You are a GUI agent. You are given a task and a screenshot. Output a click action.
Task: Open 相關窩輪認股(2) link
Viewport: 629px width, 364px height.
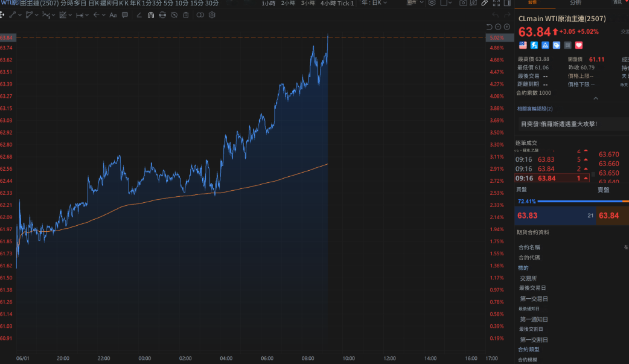click(535, 109)
